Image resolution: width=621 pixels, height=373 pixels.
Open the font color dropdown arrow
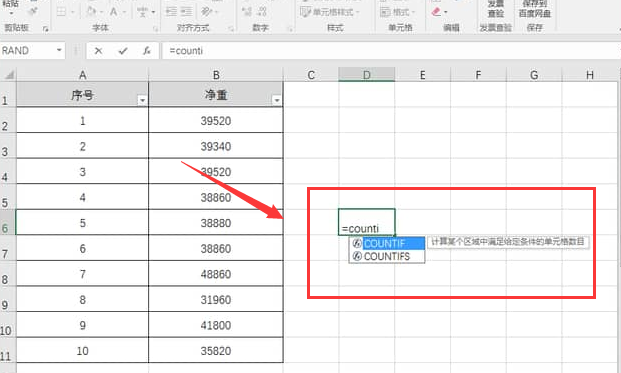124,12
